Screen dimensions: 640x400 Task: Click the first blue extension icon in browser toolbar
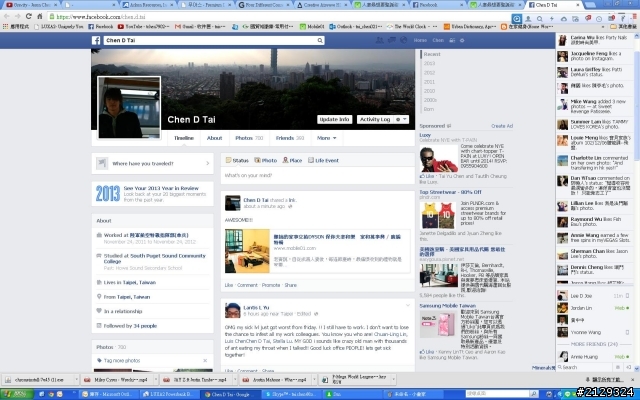516,19
